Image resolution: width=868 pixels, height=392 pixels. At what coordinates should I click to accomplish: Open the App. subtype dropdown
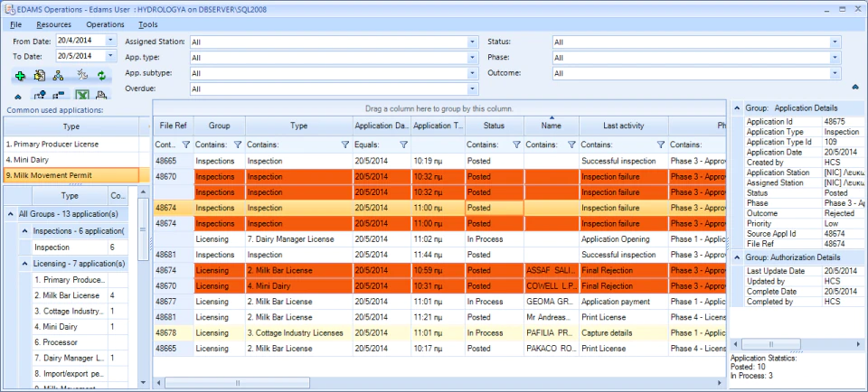coord(472,73)
